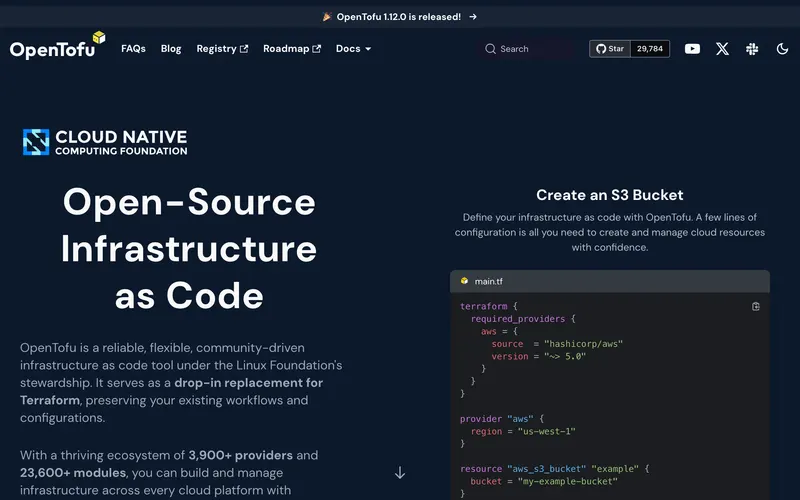This screenshot has width=800, height=500.
Task: Click the GitHub Star button
Action: pos(610,49)
